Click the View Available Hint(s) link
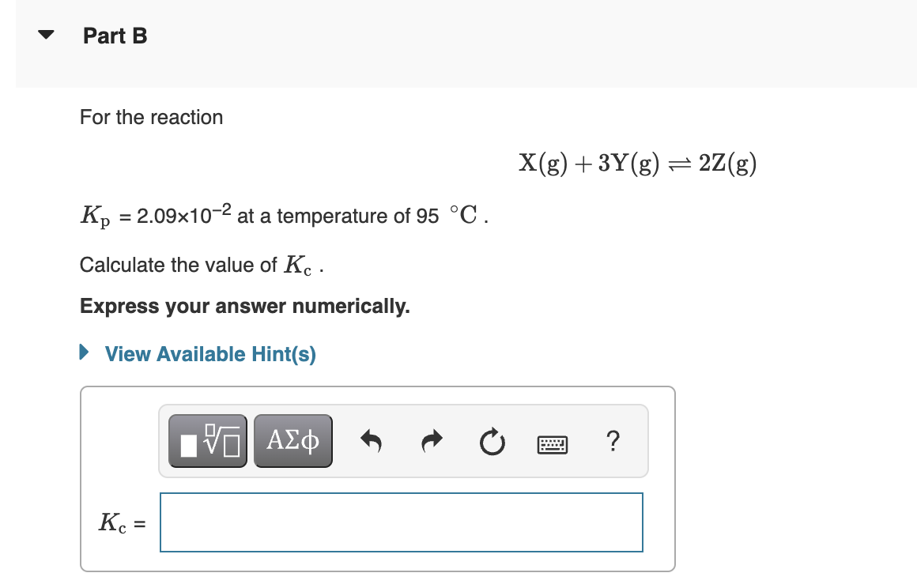Image resolution: width=917 pixels, height=588 pixels. click(x=210, y=354)
